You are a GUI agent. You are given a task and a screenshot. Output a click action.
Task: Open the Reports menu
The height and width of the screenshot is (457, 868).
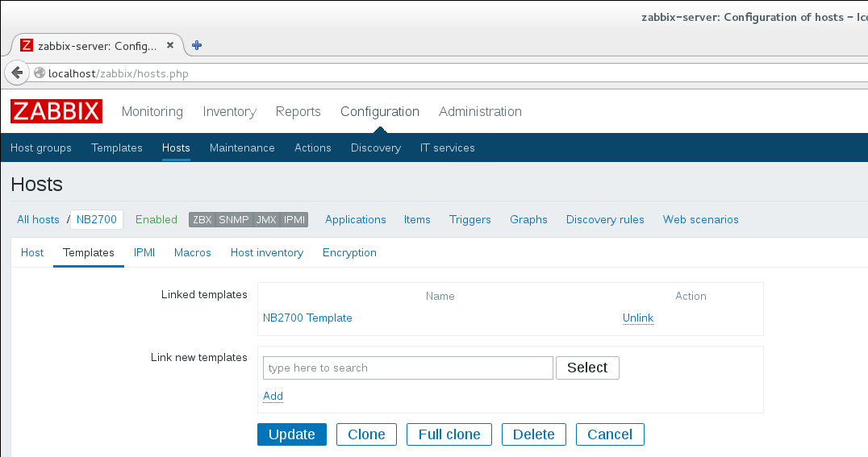tap(298, 112)
